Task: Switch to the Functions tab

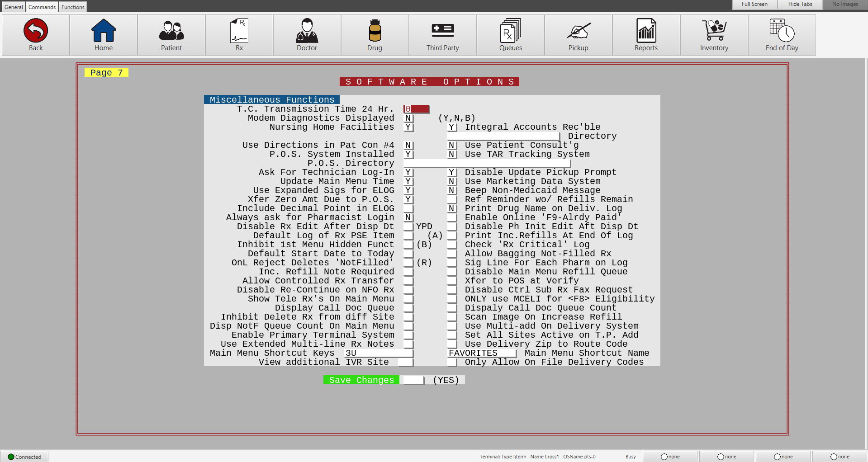Action: (x=73, y=7)
